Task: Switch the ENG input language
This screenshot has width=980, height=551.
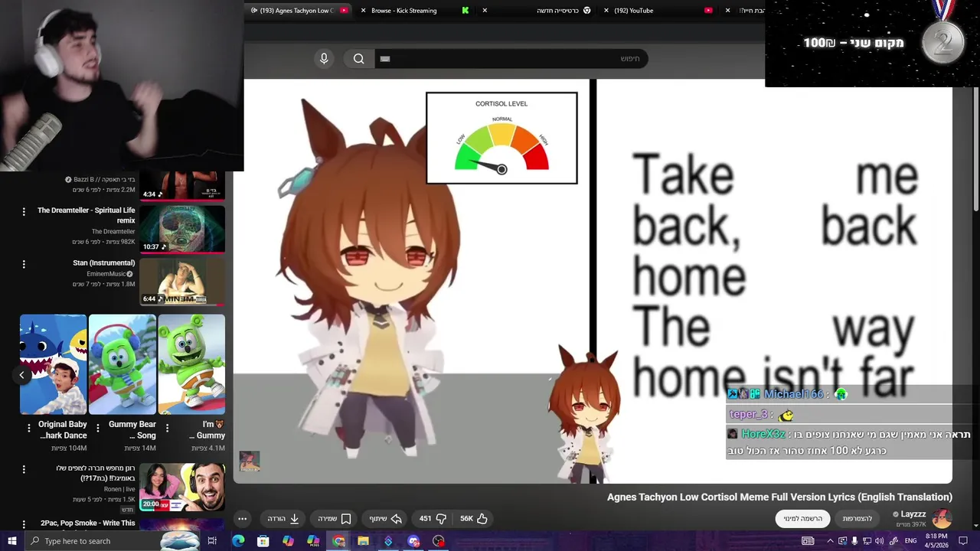Action: tap(911, 541)
